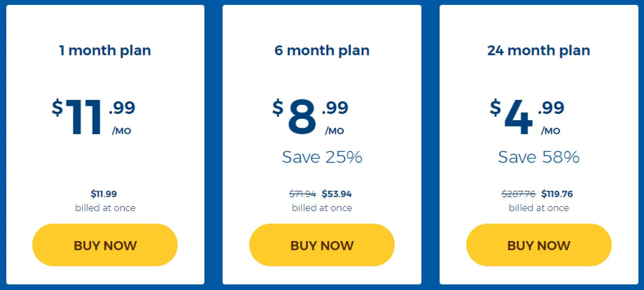Select the 1 month plan heading
644x290 pixels.
tap(105, 50)
